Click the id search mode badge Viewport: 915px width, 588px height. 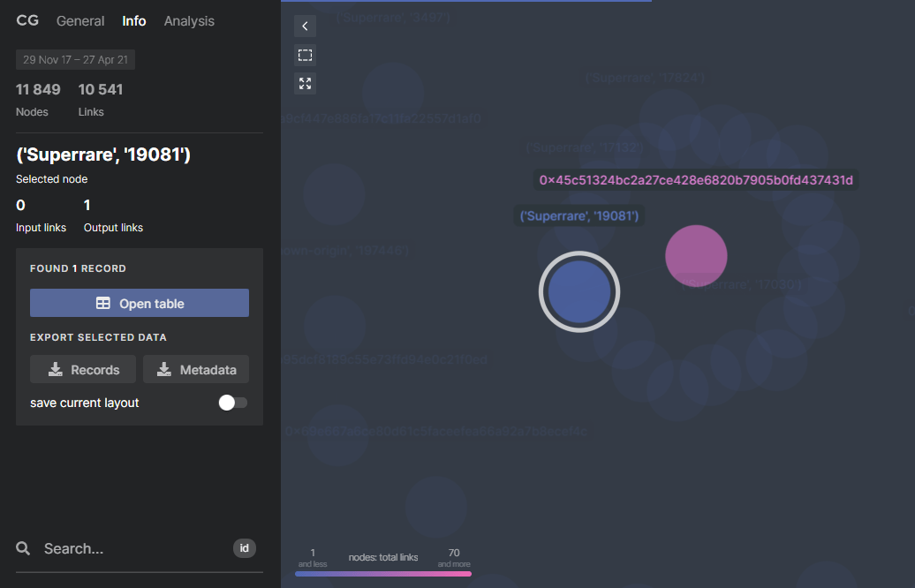(245, 548)
